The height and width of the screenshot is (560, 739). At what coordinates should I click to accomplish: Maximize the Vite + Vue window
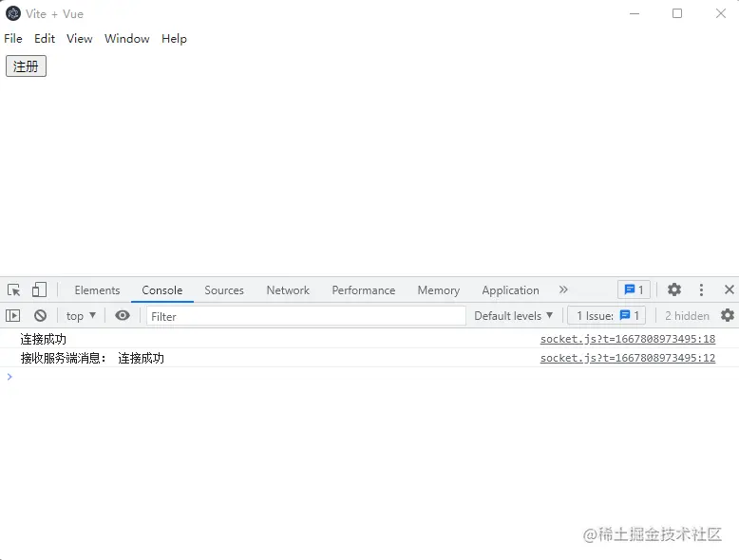677,13
